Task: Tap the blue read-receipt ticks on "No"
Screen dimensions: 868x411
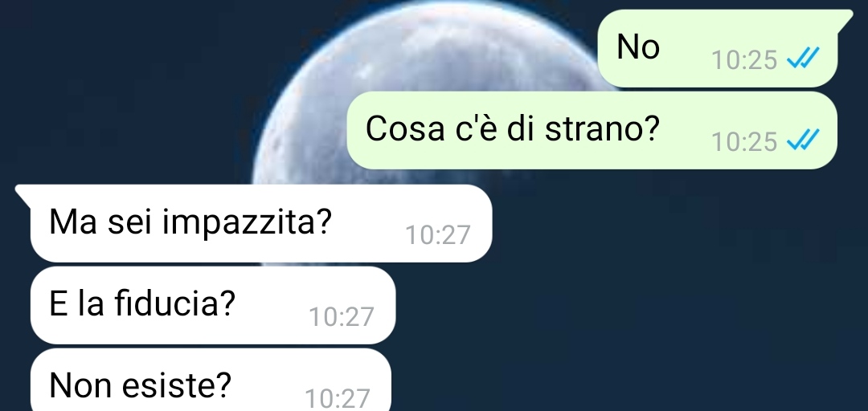Action: click(803, 57)
